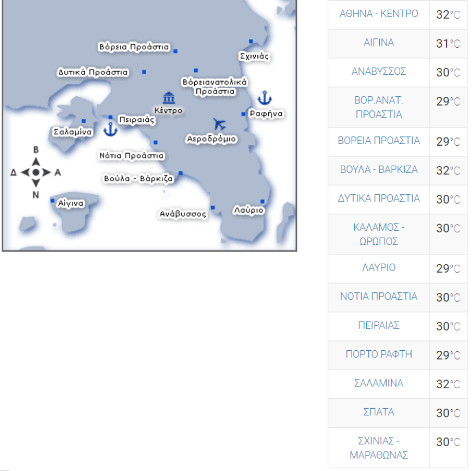Viewport: 476px width, 471px height.
Task: Click the blue dot marker above Λαύριο label
Action: point(262,201)
